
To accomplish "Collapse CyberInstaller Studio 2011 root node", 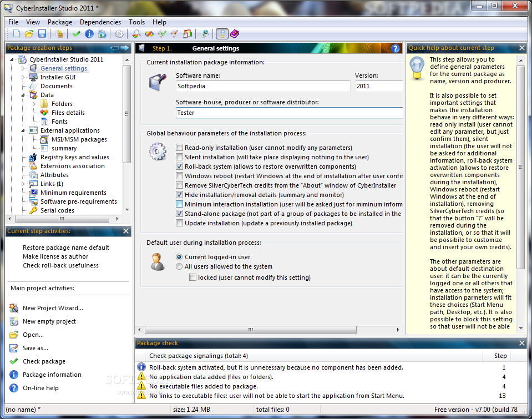I will click(x=12, y=59).
